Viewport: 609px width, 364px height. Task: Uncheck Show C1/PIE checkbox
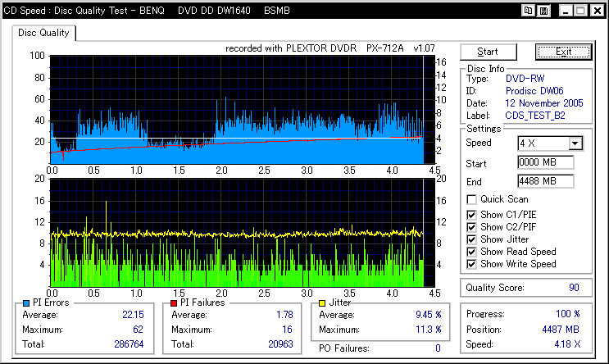471,215
